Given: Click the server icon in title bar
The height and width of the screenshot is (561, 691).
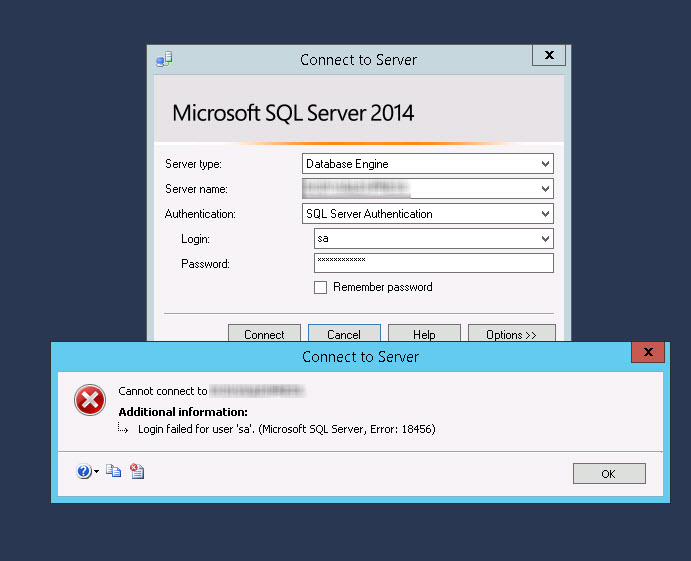Looking at the screenshot, I should pos(164,59).
